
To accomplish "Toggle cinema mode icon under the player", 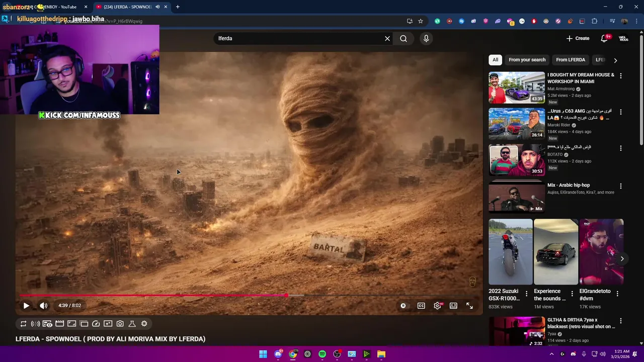I will pyautogui.click(x=71, y=324).
